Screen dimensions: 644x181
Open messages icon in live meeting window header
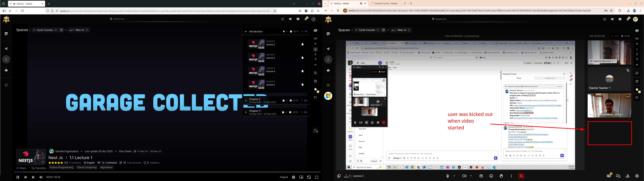(x=620, y=19)
